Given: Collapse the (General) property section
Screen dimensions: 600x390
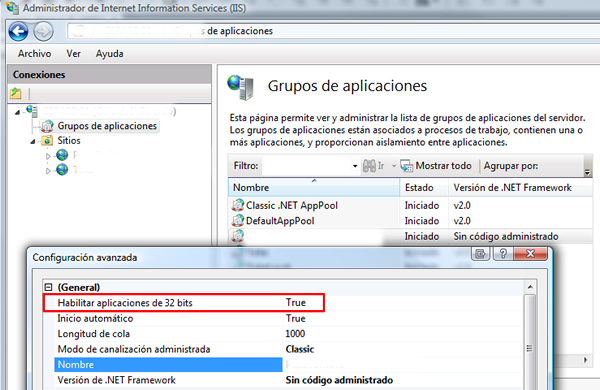Looking at the screenshot, I should point(48,287).
